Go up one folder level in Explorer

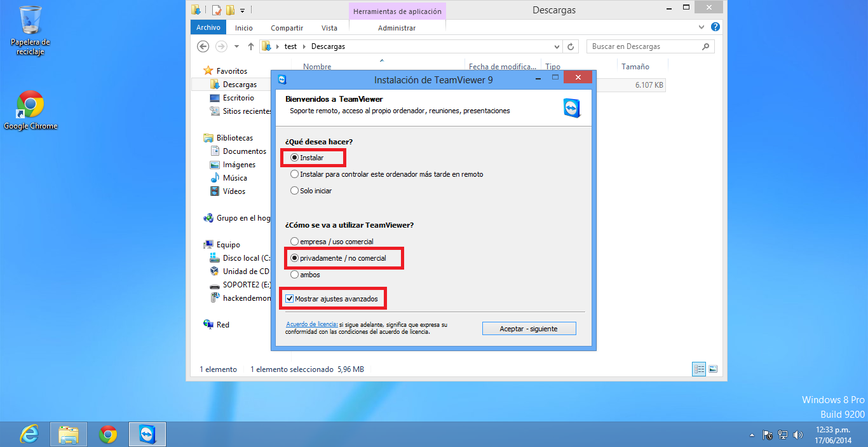[x=251, y=46]
